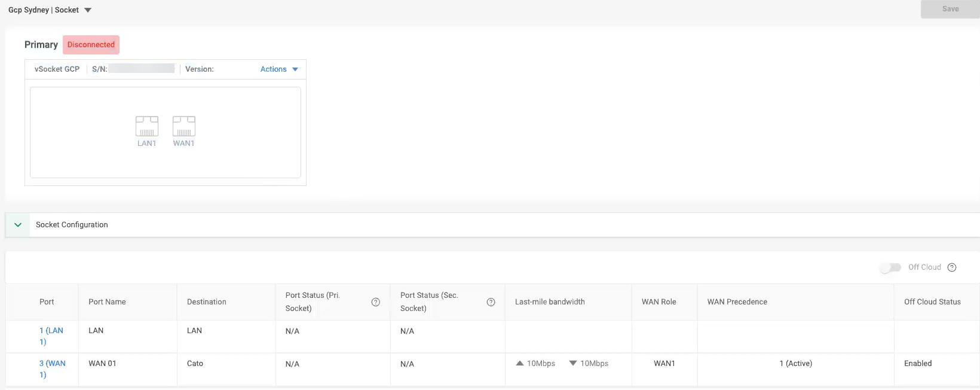Click the Socket Configuration heading text

pos(72,225)
